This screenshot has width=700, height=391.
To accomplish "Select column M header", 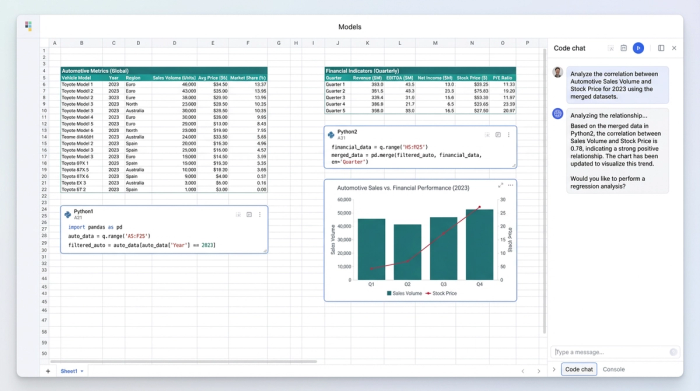I will pyautogui.click(x=435, y=43).
